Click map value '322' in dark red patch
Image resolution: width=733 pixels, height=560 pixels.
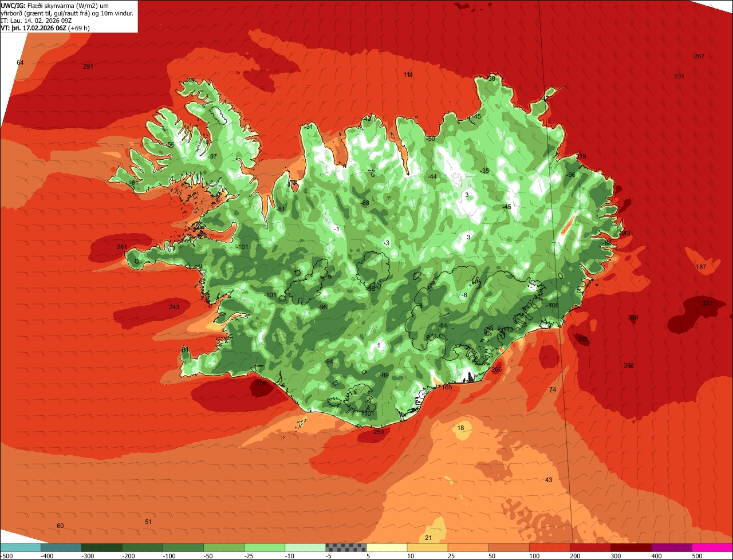pyautogui.click(x=707, y=303)
